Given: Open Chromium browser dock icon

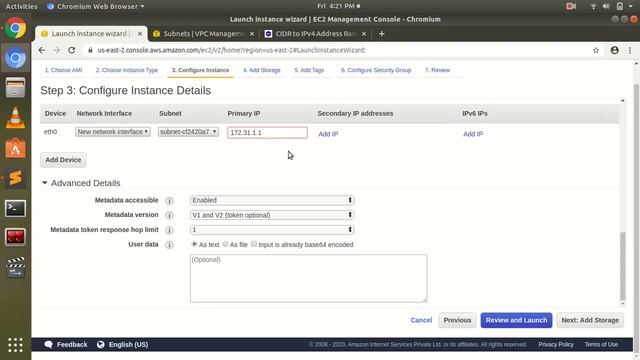Looking at the screenshot, I should point(16,58).
